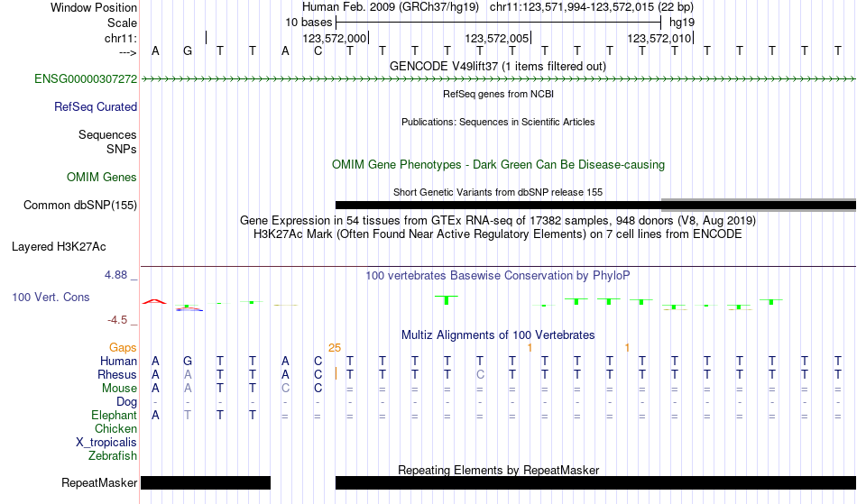Click the GENCODE V49lift37 track title
The width and height of the screenshot is (857, 504).
[x=498, y=66]
